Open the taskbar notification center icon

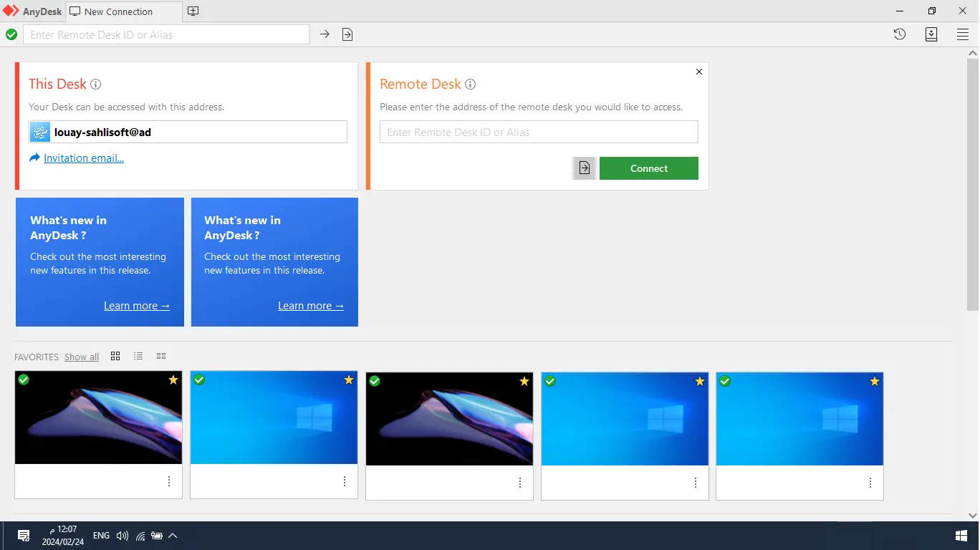coord(24,536)
